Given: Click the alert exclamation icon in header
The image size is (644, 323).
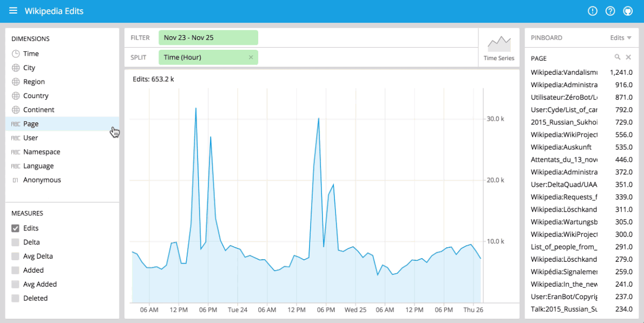Looking at the screenshot, I should click(x=592, y=11).
